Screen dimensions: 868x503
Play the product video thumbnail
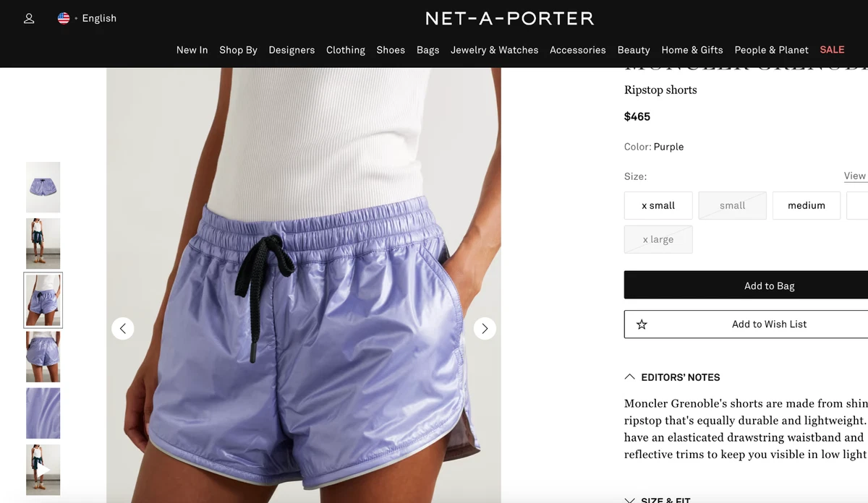(43, 470)
